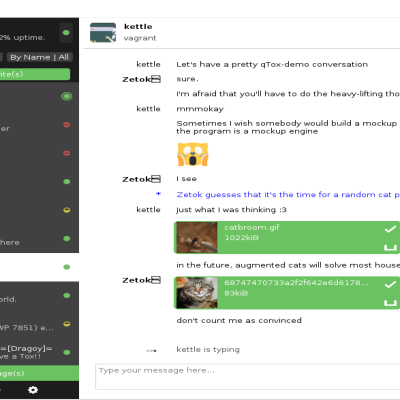Open the folder icon on the 83kiB transfer

click(x=390, y=303)
